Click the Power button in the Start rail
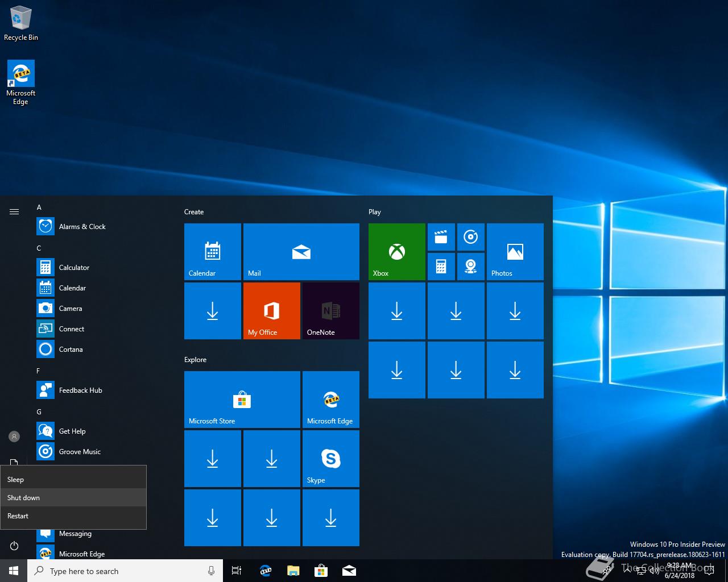728x582 pixels. click(14, 546)
